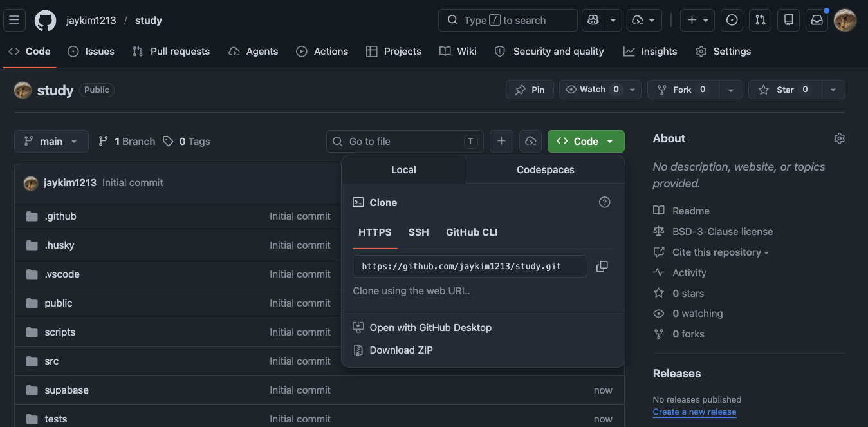Click the cloud agent button beside Code
868x427 pixels.
click(531, 141)
